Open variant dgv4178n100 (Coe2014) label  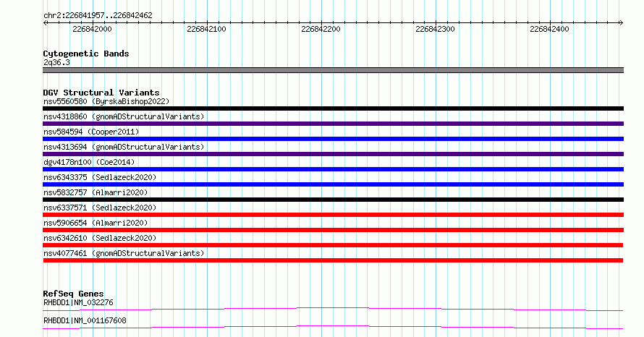(89, 162)
